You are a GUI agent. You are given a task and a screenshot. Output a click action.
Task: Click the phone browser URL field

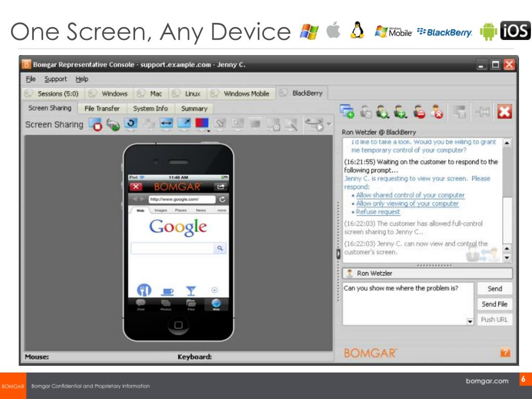[181, 199]
